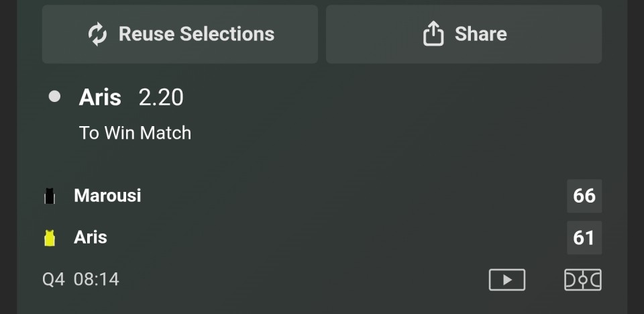The height and width of the screenshot is (314, 644).
Task: Click the To Win Match market label
Action: point(135,133)
